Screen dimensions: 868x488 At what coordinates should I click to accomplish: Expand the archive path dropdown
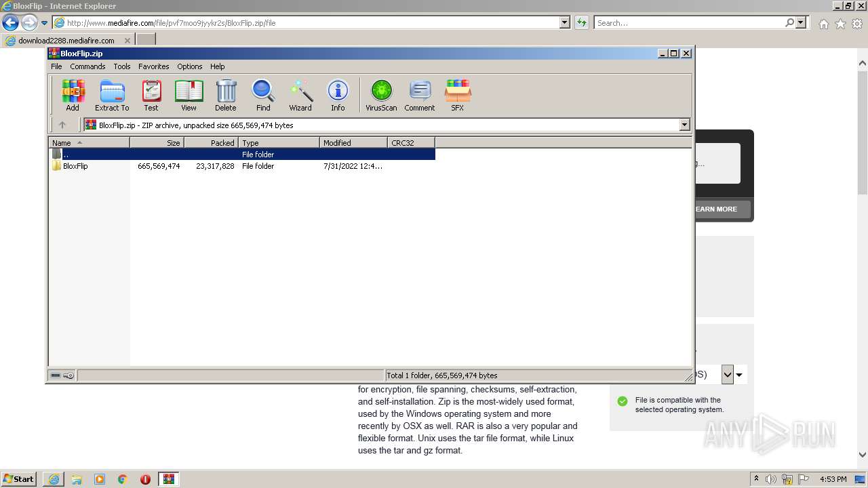(684, 125)
